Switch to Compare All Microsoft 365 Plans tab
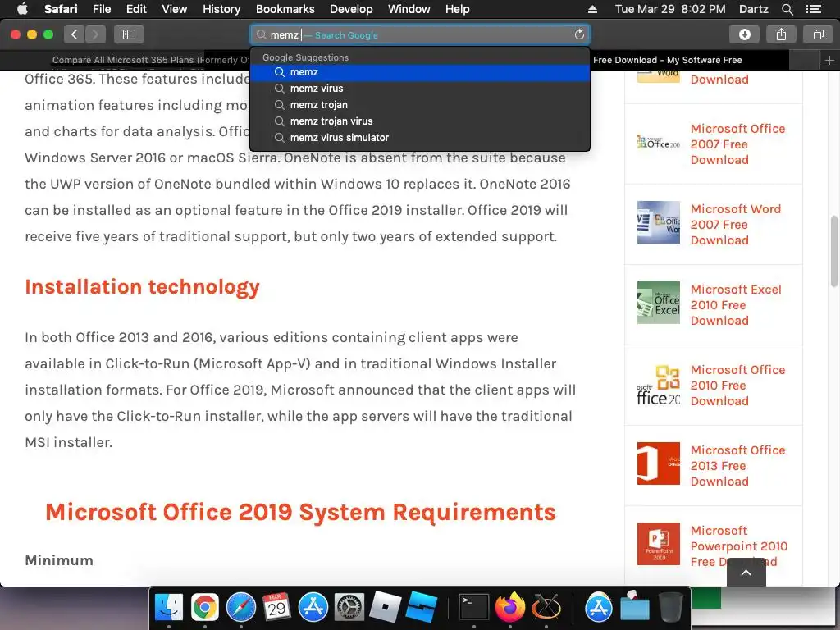840x630 pixels. point(151,60)
